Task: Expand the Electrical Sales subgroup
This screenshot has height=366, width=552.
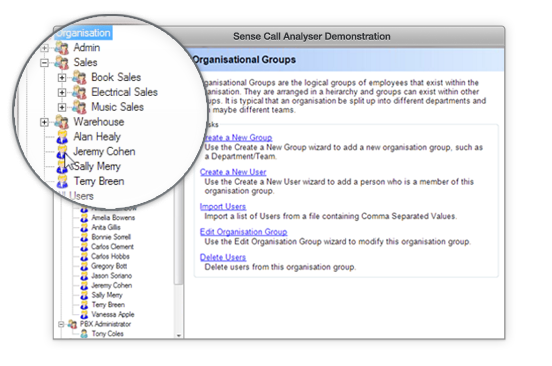Action: click(62, 93)
